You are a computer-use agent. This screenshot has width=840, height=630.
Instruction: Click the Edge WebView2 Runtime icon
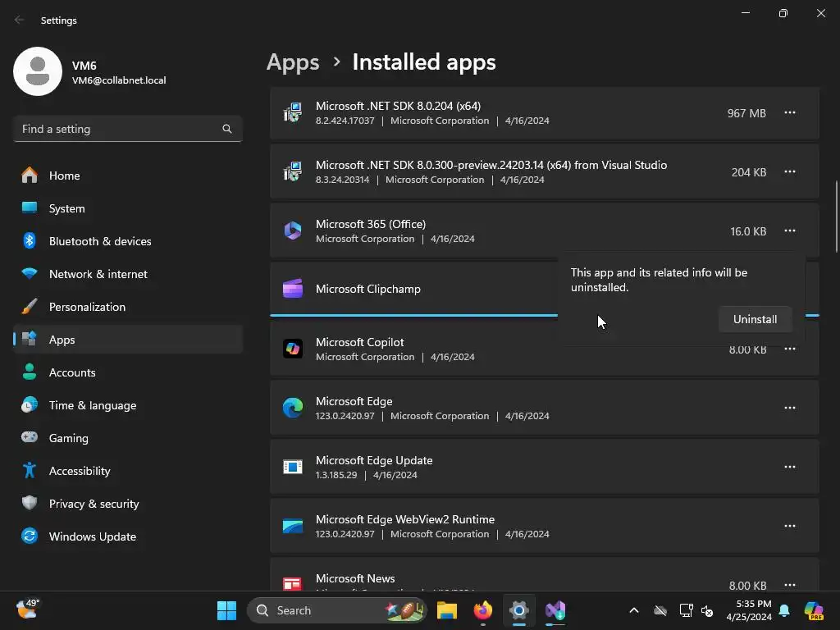pos(293,526)
